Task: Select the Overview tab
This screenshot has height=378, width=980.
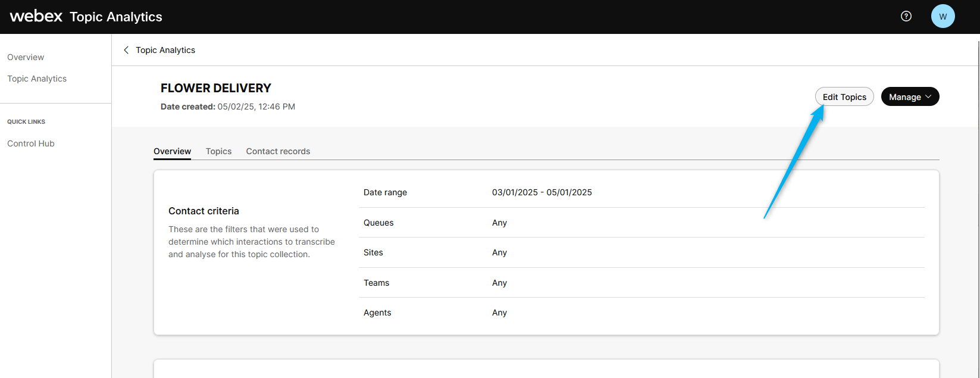Action: (x=172, y=151)
